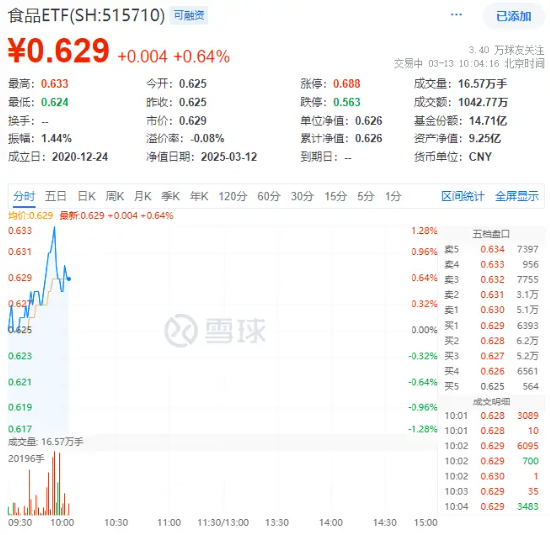
Task: Click the 卖1 row at 0.630
Action: click(x=491, y=310)
